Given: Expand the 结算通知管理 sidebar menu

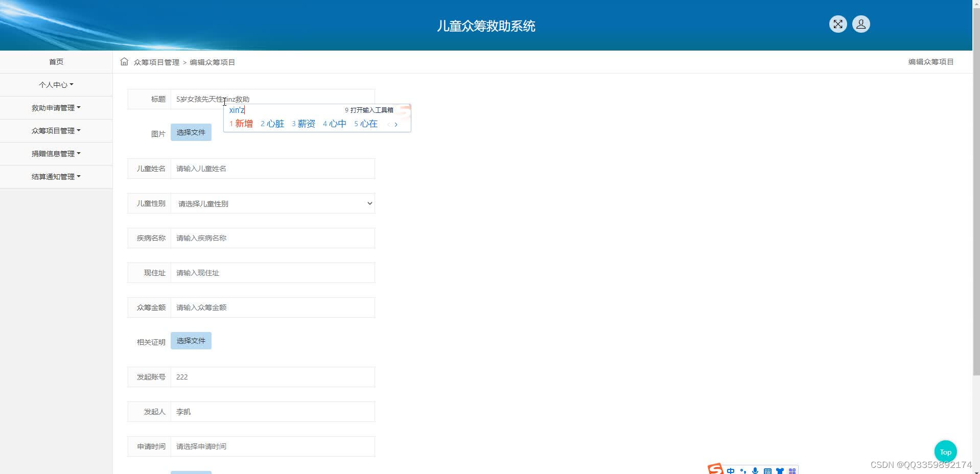Looking at the screenshot, I should click(x=56, y=177).
